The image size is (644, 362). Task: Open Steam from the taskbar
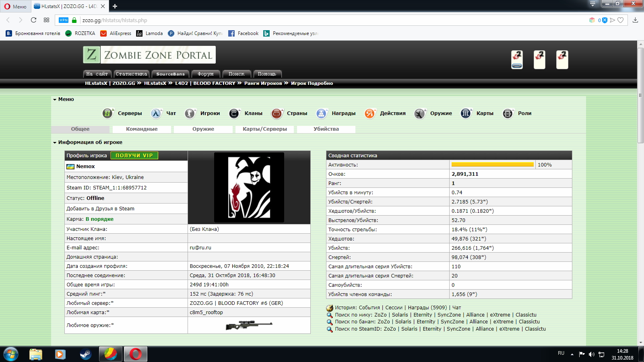(x=85, y=354)
